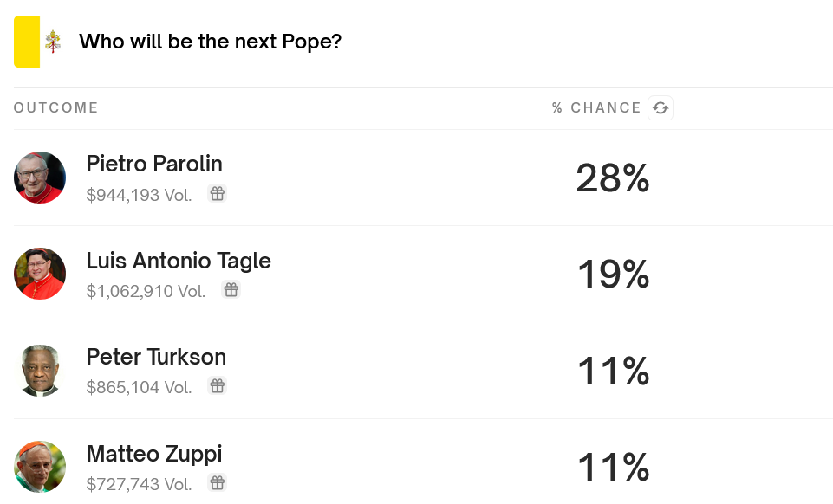
Task: Click the gift icon under Luis Antonio Tagle
Action: 231,290
